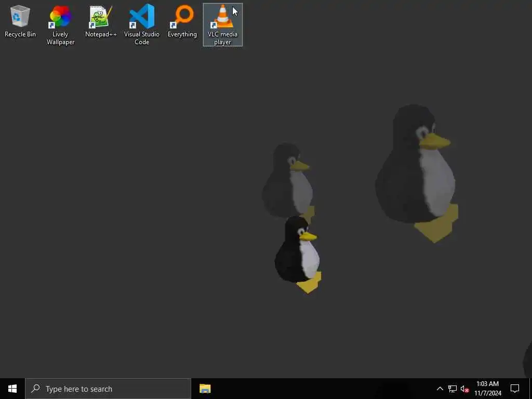
Task: Open the Action Center notifications icon
Action: point(515,389)
